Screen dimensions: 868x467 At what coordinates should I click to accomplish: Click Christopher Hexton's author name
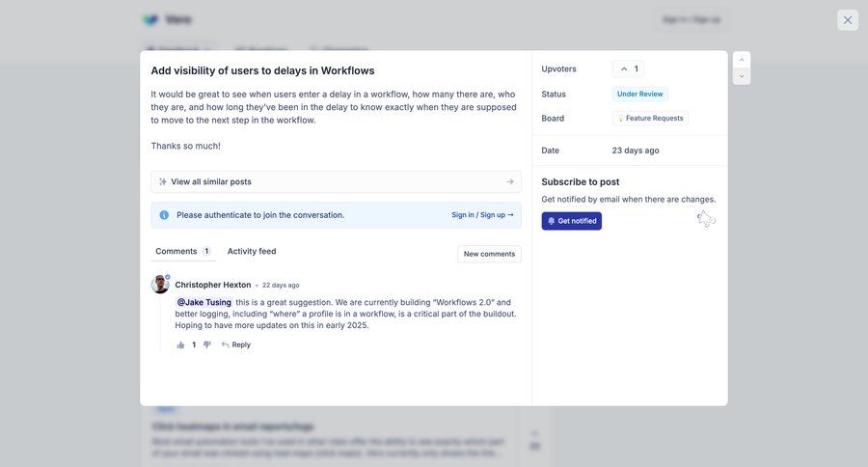[x=212, y=285]
